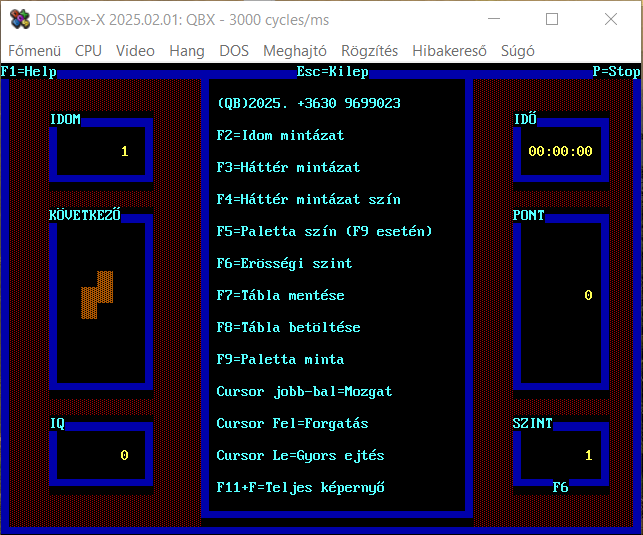Click the IDOM value 1
Image resolution: width=643 pixels, height=535 pixels.
pos(125,151)
